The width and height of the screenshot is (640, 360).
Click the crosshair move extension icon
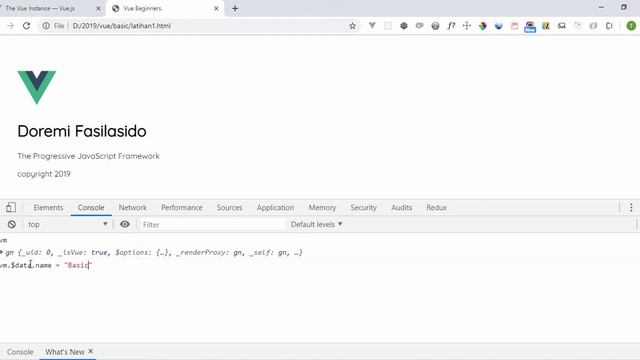467,26
